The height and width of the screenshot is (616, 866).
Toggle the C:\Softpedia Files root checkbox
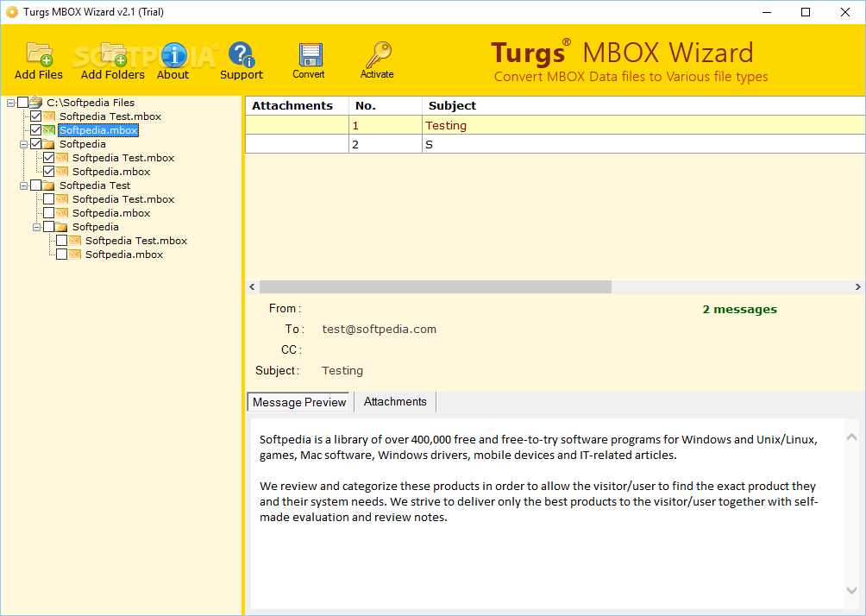(x=23, y=102)
